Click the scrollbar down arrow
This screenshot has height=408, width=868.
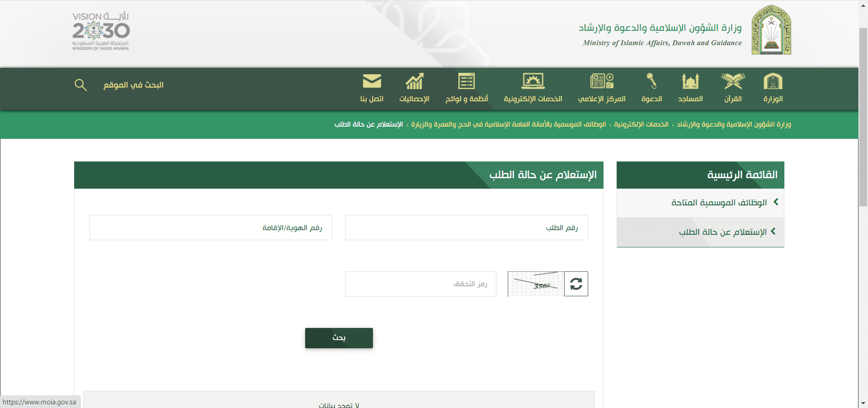point(863,403)
